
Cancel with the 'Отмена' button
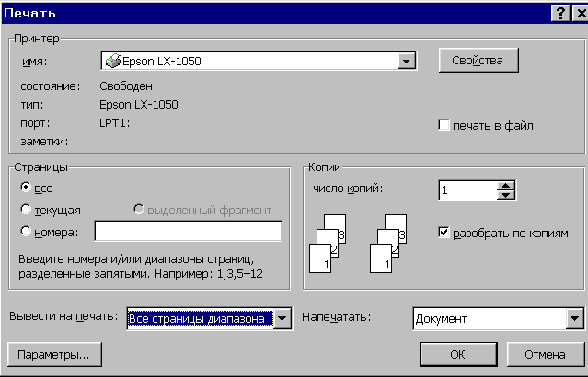546,354
